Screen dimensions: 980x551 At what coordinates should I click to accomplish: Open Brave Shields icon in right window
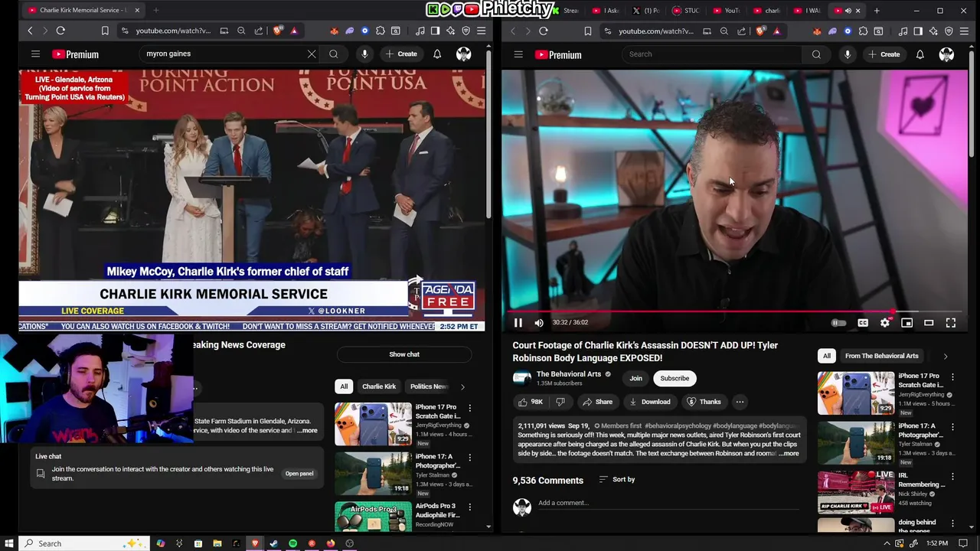[x=760, y=31]
